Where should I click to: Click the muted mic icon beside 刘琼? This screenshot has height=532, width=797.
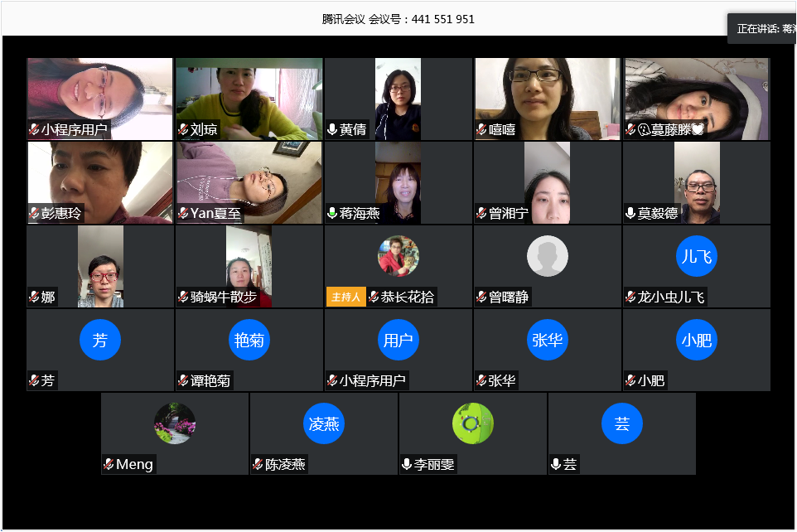point(183,130)
